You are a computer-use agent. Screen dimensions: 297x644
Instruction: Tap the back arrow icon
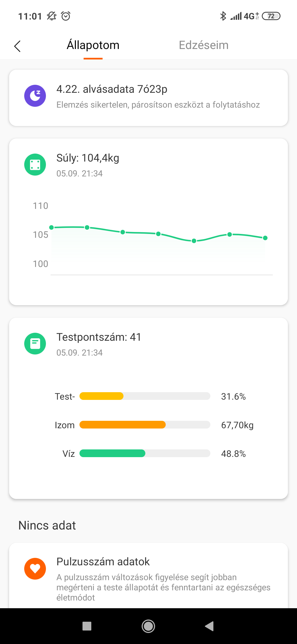point(17,46)
